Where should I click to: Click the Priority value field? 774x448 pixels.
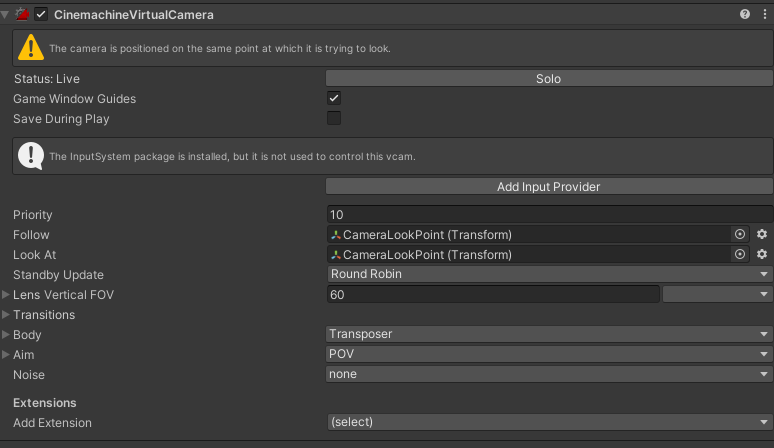pyautogui.click(x=548, y=215)
